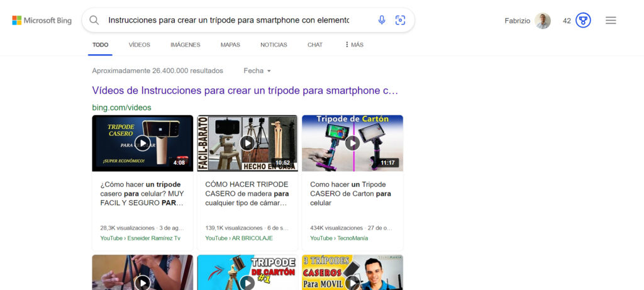Play the Tripode de Cartón video
644x290 pixels.
(352, 143)
